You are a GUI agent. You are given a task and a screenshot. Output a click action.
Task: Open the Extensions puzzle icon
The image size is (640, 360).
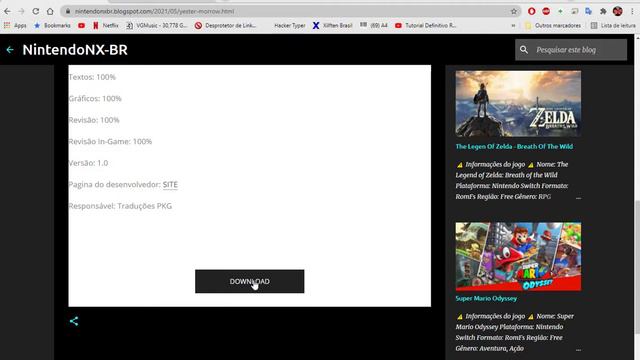603,11
